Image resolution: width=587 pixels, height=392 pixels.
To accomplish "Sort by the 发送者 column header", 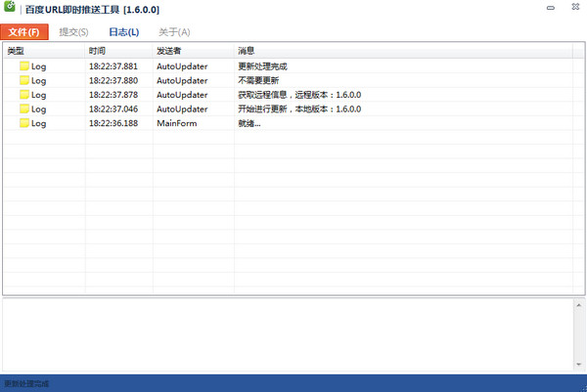I will [194, 51].
